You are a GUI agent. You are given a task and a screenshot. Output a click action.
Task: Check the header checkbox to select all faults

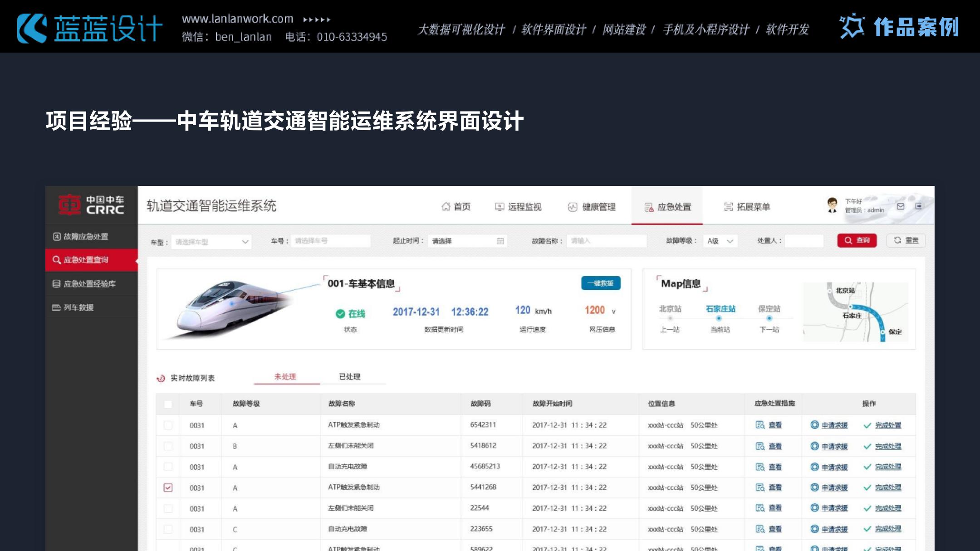(x=168, y=404)
